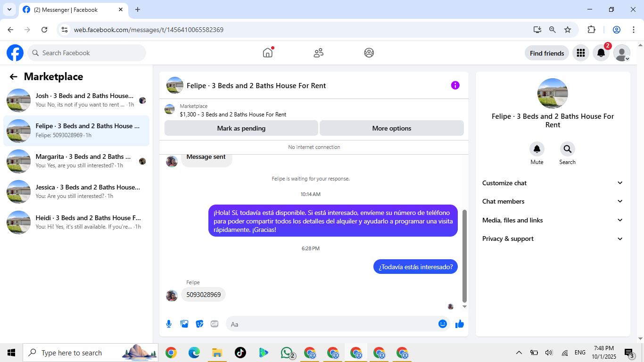The width and height of the screenshot is (644, 362).
Task: Open the Groups icon in top navigation
Action: [x=369, y=53]
